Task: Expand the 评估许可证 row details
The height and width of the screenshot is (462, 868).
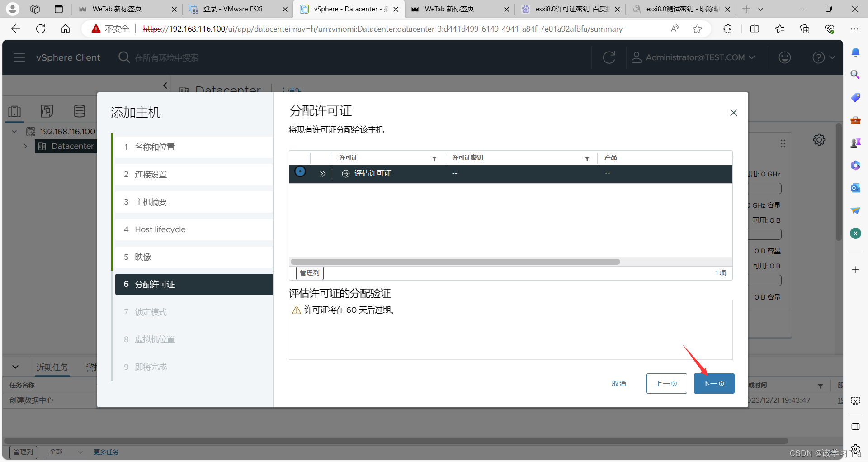Action: (322, 174)
